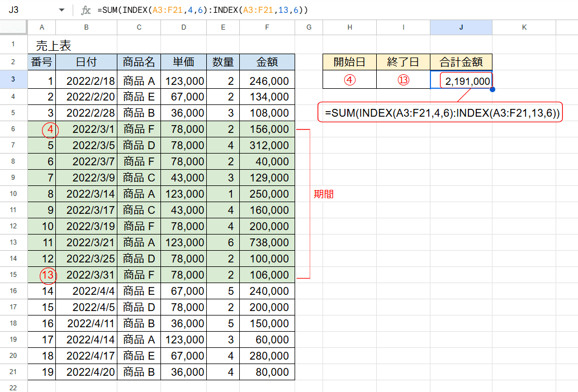
Task: Select column header J
Action: (x=461, y=27)
